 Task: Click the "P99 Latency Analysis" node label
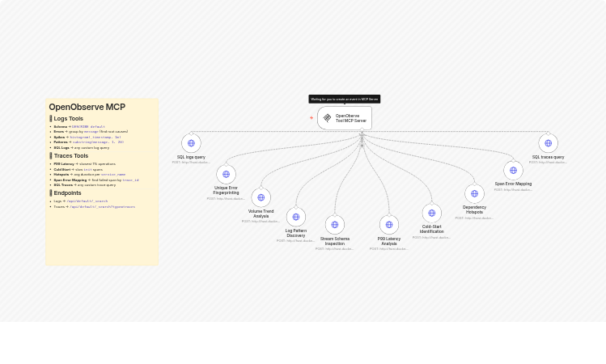(389, 241)
